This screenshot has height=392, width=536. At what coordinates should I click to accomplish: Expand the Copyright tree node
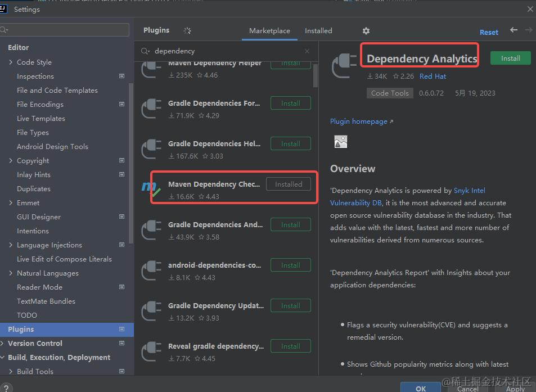11,161
